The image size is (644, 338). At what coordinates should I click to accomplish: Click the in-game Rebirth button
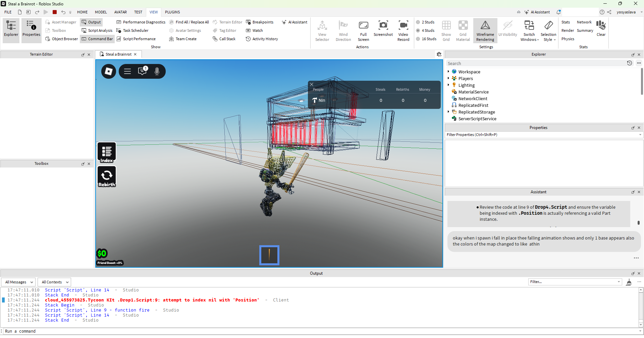tap(107, 177)
